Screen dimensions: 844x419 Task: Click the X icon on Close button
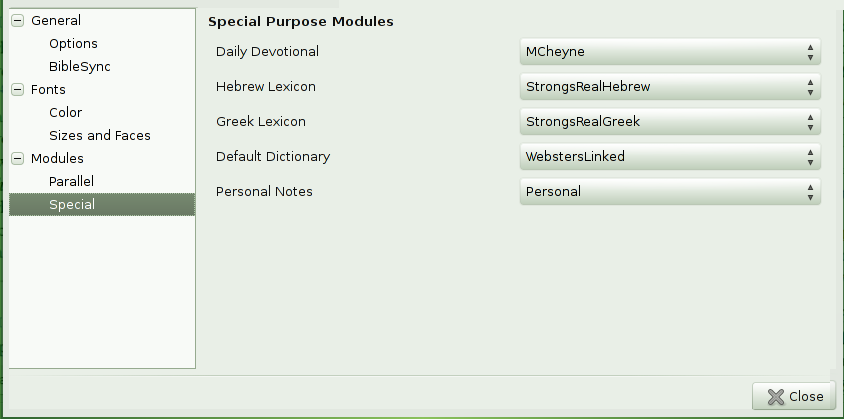click(774, 397)
